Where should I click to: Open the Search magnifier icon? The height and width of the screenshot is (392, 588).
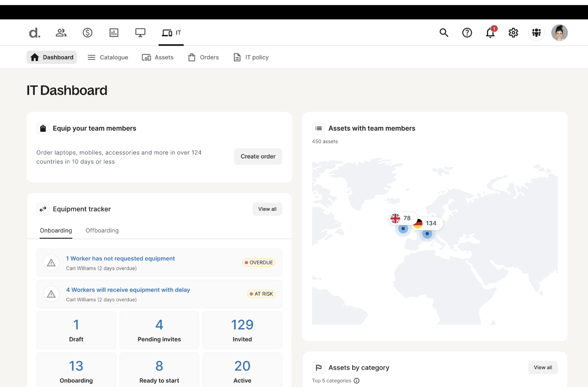444,33
